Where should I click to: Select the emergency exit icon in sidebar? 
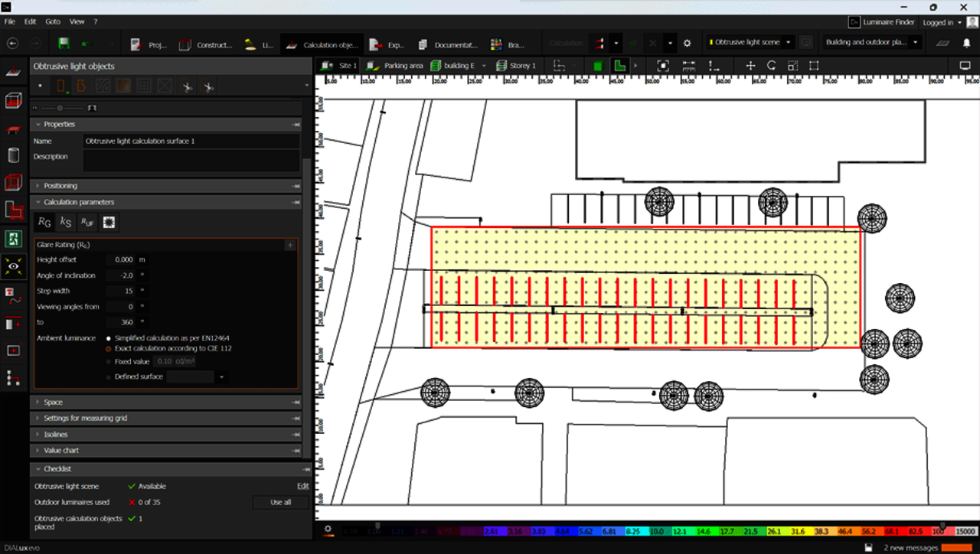click(x=13, y=238)
